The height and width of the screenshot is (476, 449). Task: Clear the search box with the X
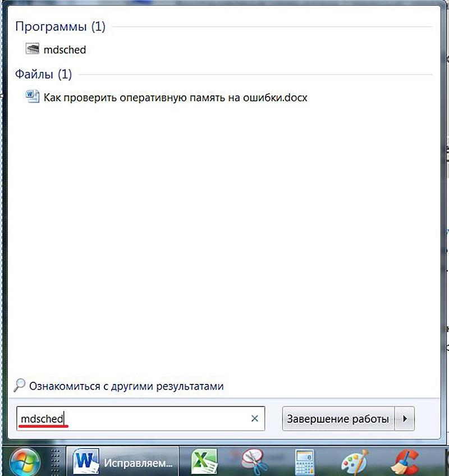click(x=255, y=419)
